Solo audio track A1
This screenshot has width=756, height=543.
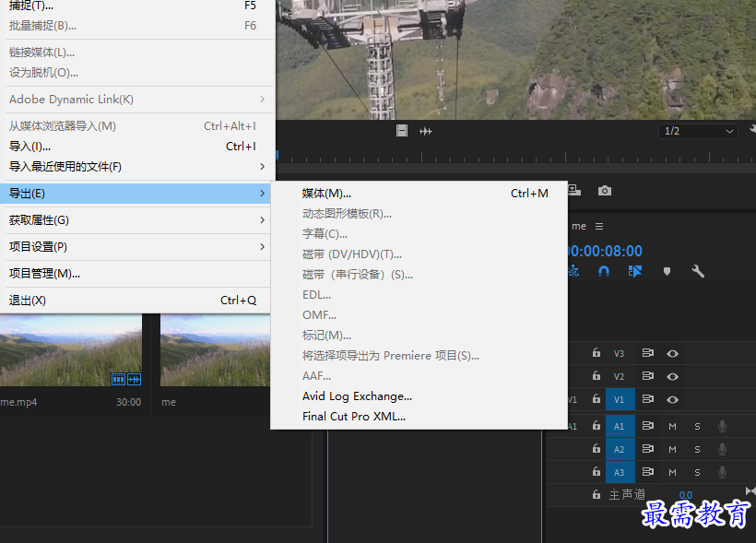pyautogui.click(x=697, y=426)
